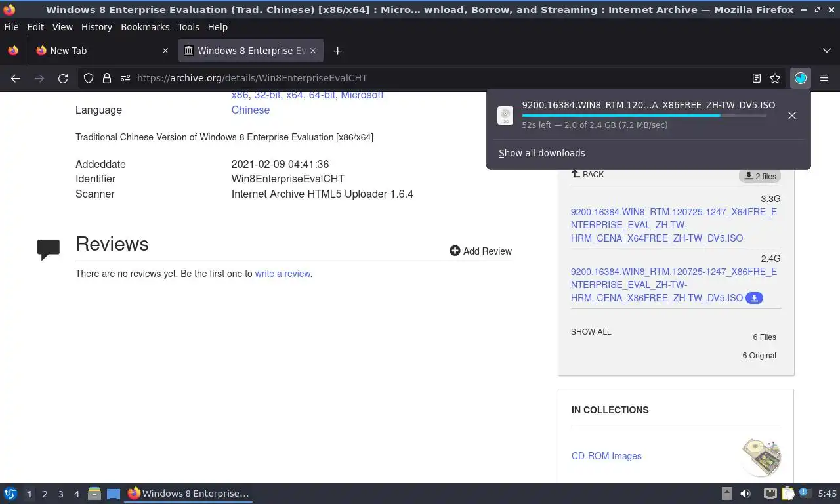Screen dimensions: 840x504
Task: Open file manager from taskbar
Action: pyautogui.click(x=94, y=493)
